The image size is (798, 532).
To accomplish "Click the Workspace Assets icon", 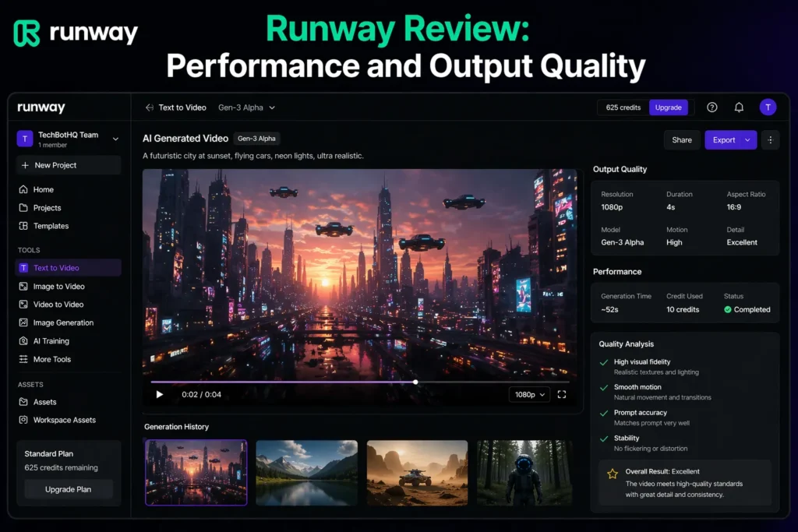I will click(23, 420).
